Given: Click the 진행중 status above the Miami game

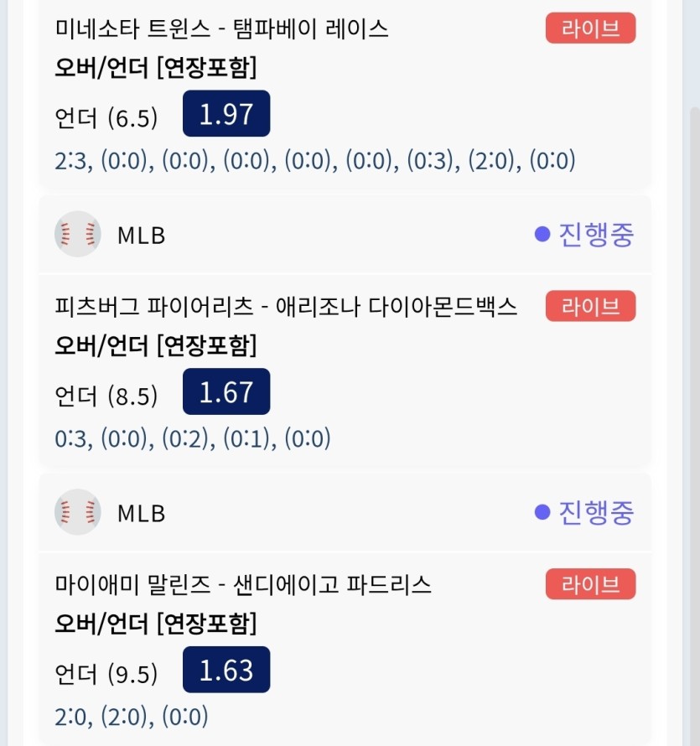Looking at the screenshot, I should [x=596, y=512].
